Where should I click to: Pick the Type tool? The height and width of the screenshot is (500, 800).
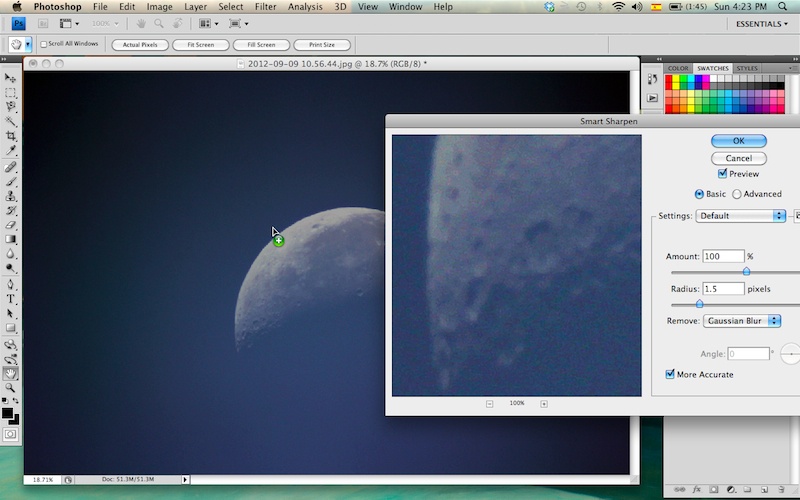click(11, 298)
